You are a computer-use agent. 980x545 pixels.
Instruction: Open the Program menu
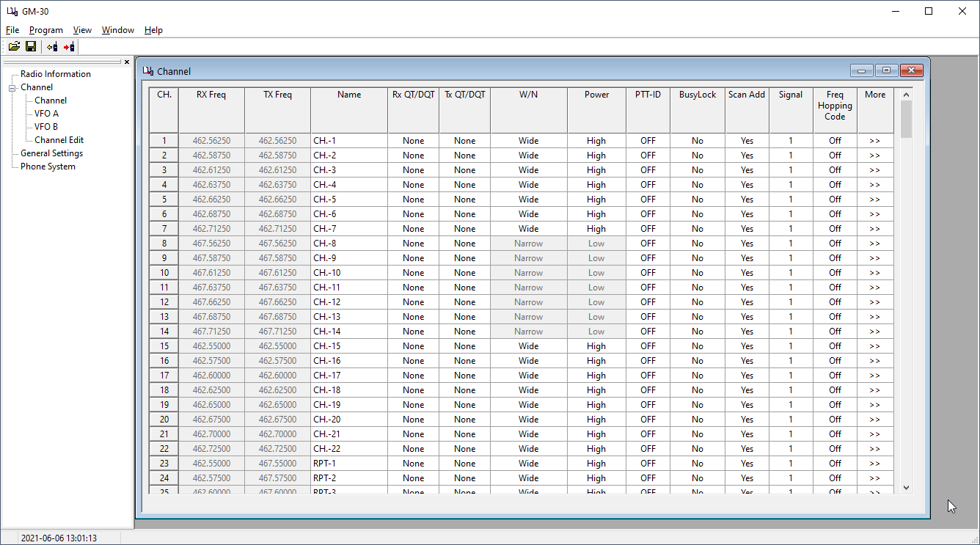46,29
